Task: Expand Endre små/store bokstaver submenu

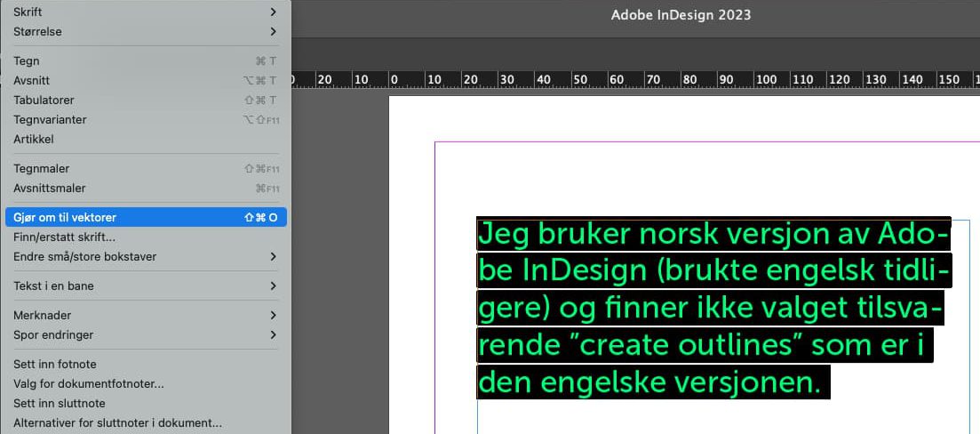Action: coord(84,257)
